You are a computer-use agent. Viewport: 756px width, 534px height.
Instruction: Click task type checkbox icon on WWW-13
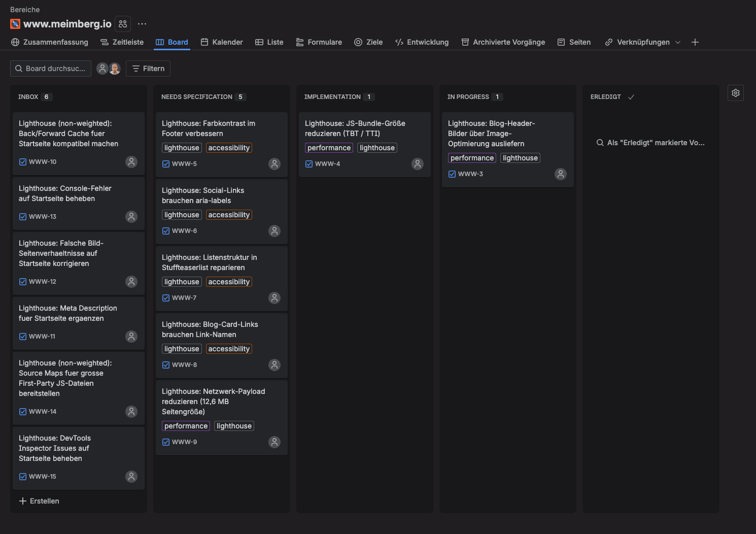23,217
